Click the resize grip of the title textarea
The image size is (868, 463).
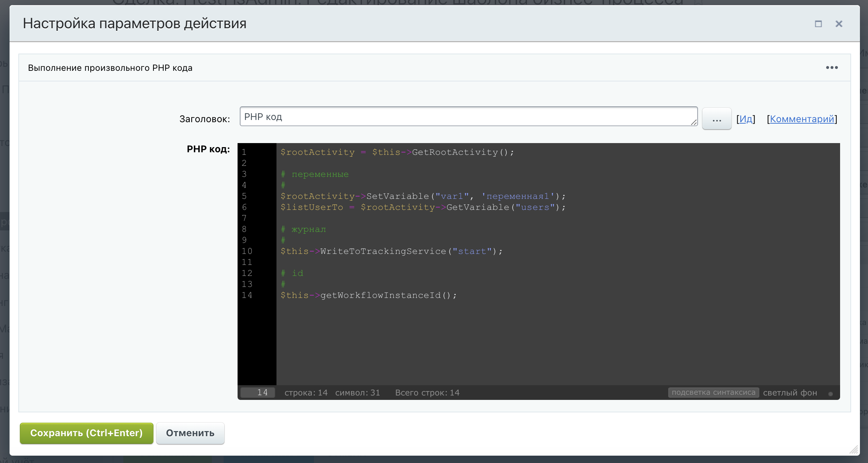[x=694, y=123]
